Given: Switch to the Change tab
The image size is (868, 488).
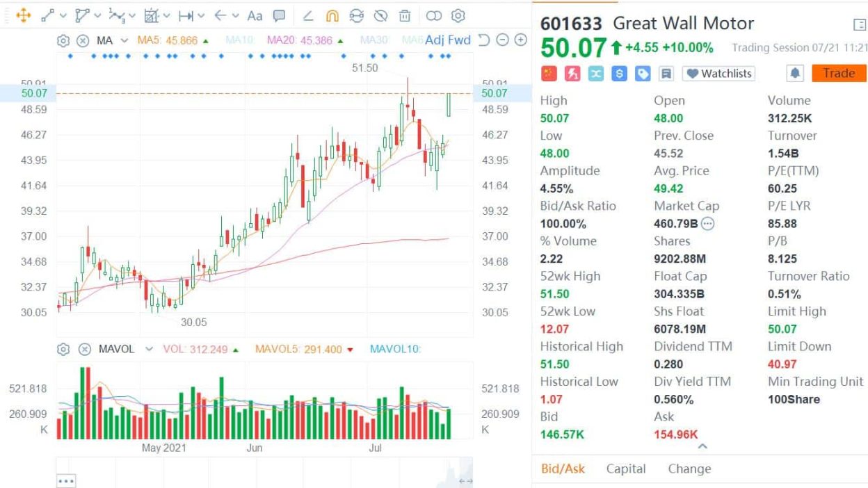Looking at the screenshot, I should [x=689, y=469].
